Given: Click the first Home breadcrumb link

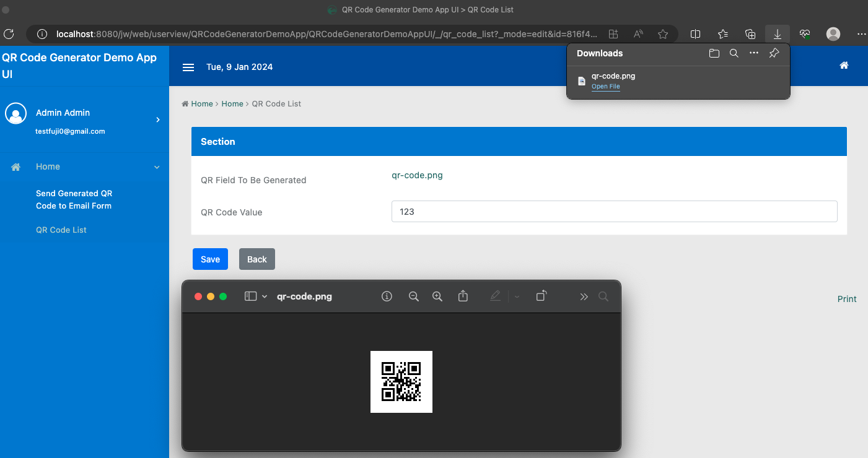Looking at the screenshot, I should pyautogui.click(x=202, y=103).
